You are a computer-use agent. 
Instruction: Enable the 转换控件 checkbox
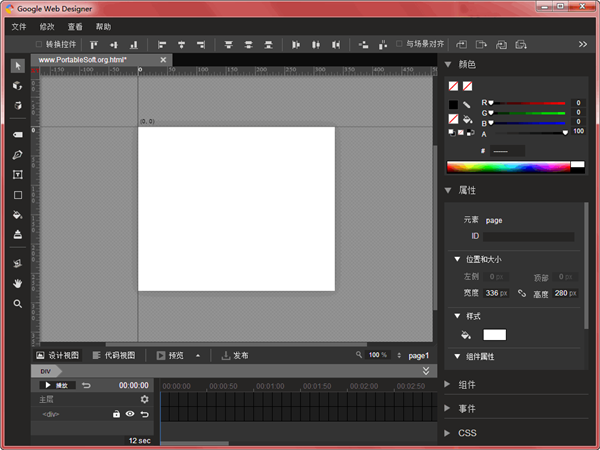point(39,44)
